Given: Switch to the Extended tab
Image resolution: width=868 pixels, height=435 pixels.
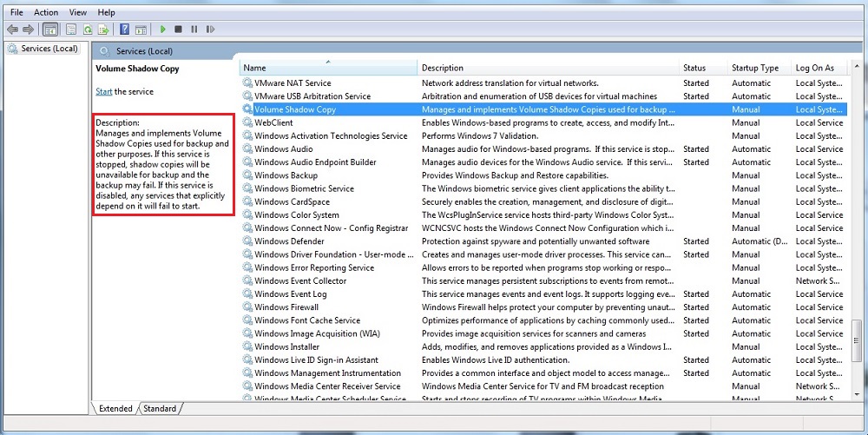Looking at the screenshot, I should [x=115, y=408].
